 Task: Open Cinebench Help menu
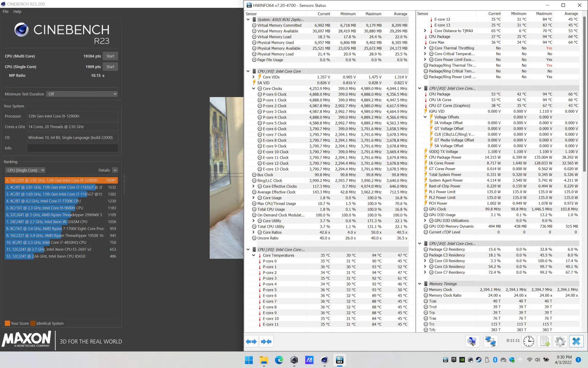pos(17,11)
